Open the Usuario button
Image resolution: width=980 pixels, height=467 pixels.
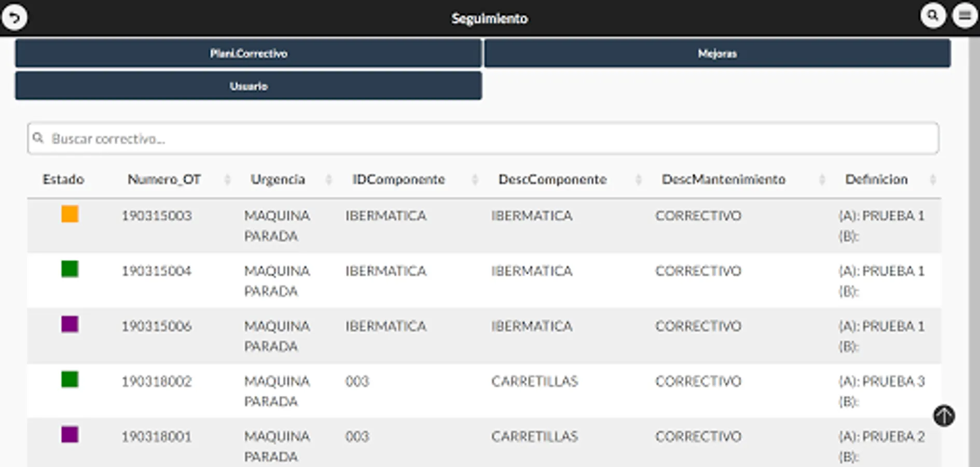click(x=249, y=86)
